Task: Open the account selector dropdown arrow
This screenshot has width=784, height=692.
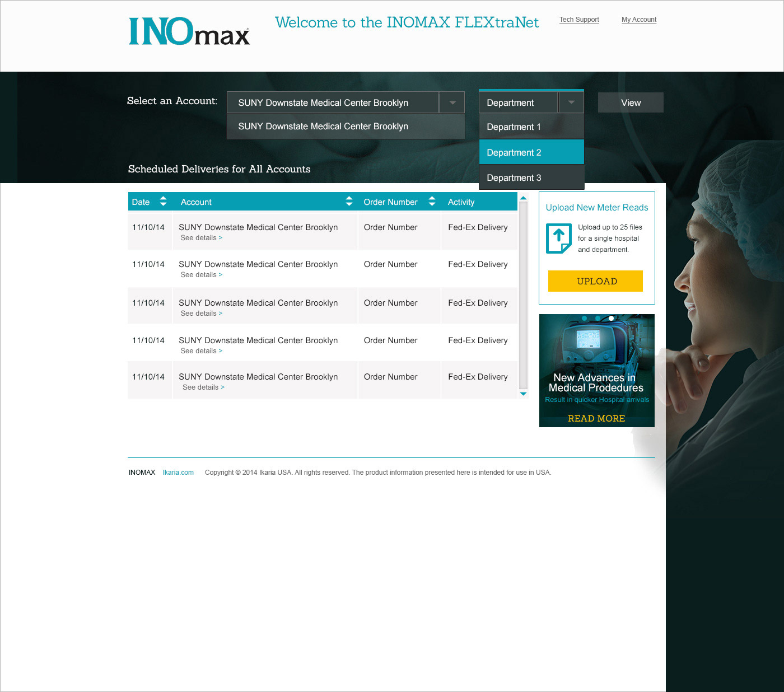Action: pos(452,102)
